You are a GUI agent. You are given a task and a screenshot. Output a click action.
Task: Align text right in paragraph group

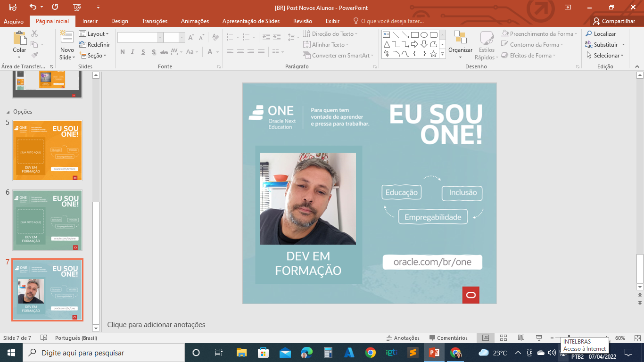tap(251, 52)
